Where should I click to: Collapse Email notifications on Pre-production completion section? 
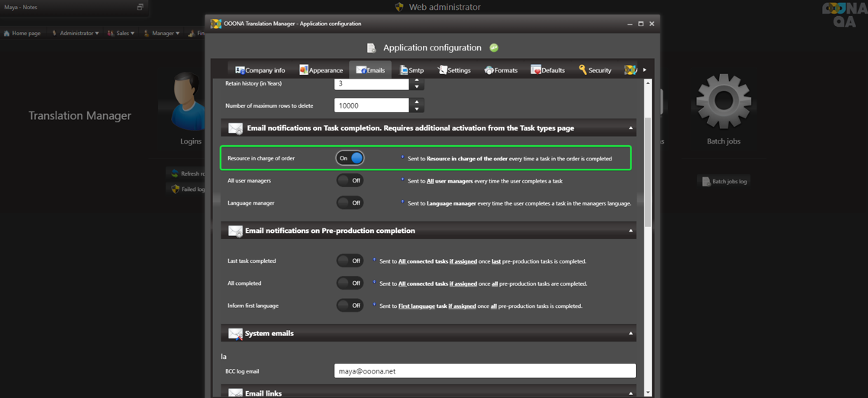pos(631,231)
